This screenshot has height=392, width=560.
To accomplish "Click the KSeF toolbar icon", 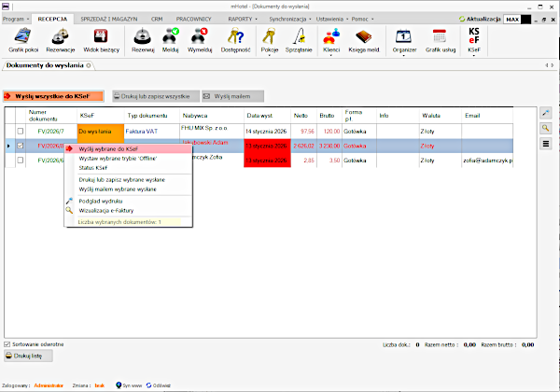I will point(473,39).
